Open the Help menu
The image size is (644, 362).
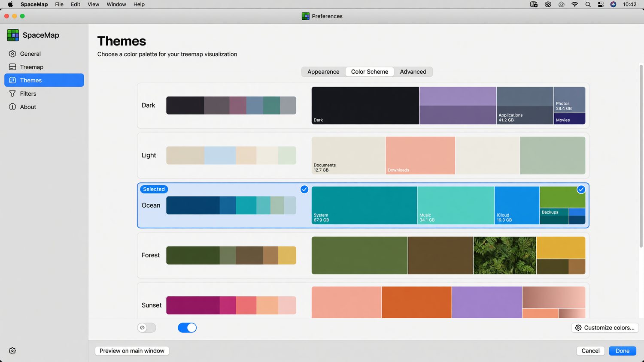pyautogui.click(x=139, y=4)
